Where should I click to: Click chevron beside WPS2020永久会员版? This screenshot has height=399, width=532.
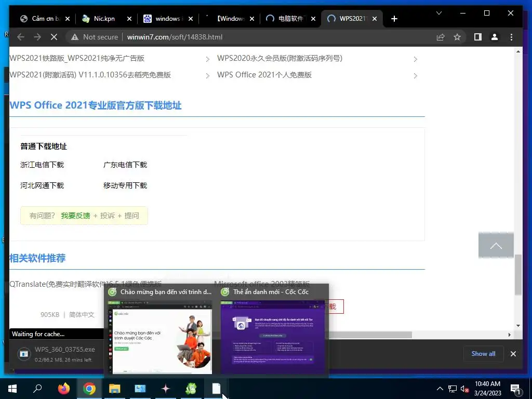click(415, 59)
